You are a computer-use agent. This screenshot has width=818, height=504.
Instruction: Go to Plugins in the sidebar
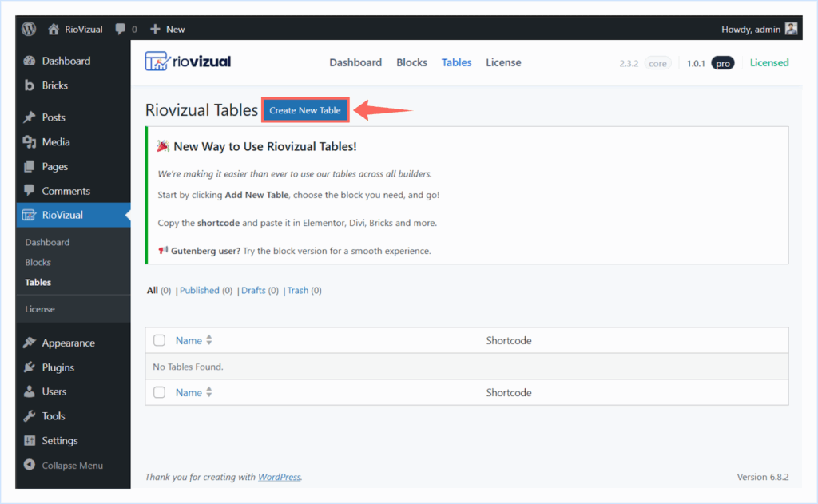point(58,367)
